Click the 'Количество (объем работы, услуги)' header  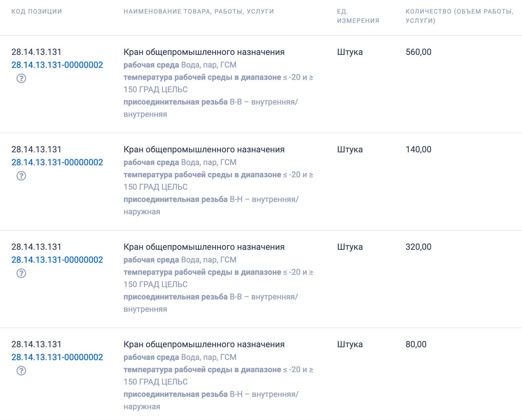pyautogui.click(x=459, y=16)
